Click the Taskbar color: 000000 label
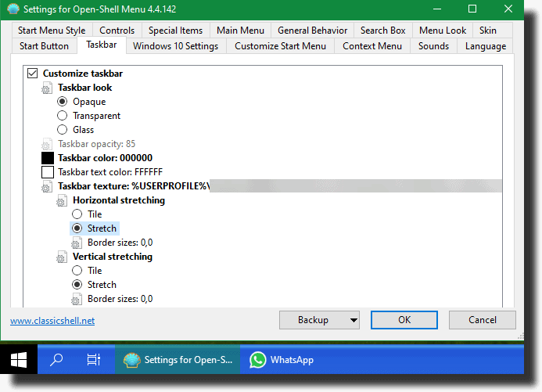 tap(105, 158)
